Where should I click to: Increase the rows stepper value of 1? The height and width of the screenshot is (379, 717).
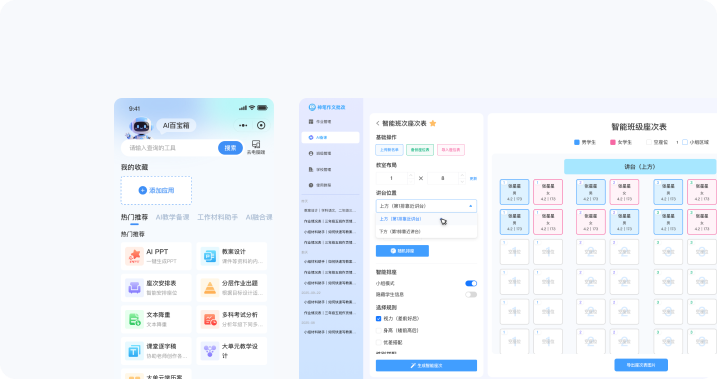(410, 175)
